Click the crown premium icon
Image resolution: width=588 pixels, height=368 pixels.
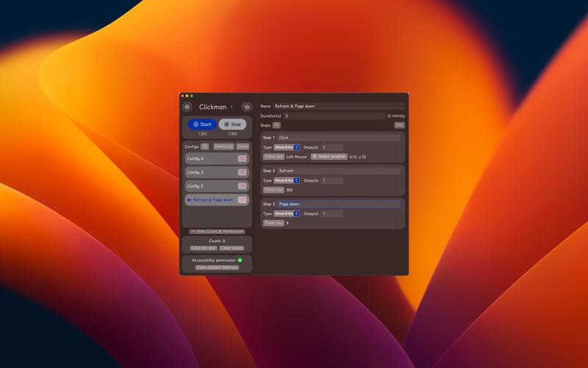click(247, 107)
